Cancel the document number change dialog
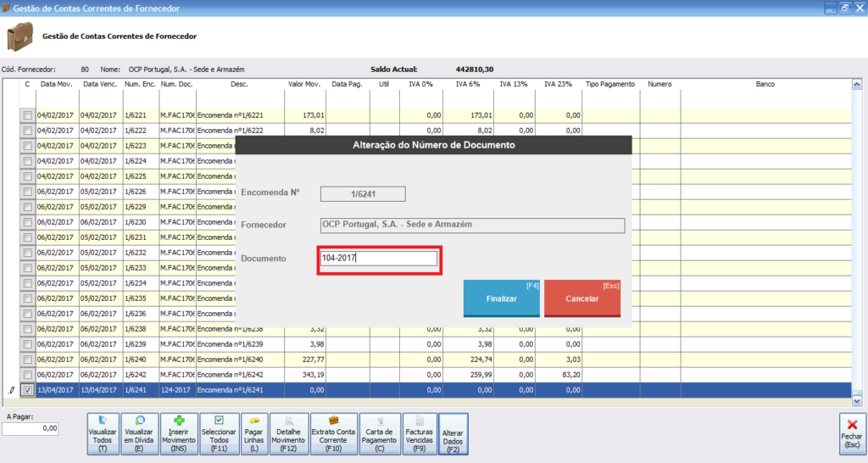The image size is (868, 463). [582, 298]
